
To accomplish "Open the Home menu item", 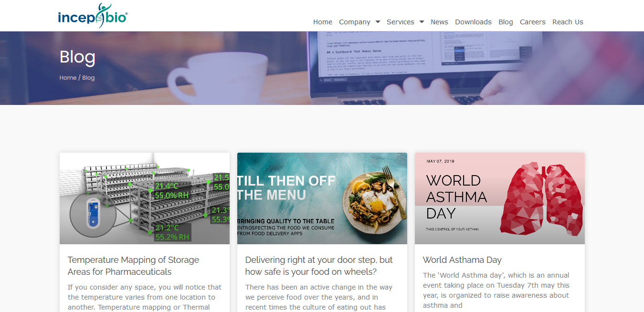I will [x=323, y=22].
